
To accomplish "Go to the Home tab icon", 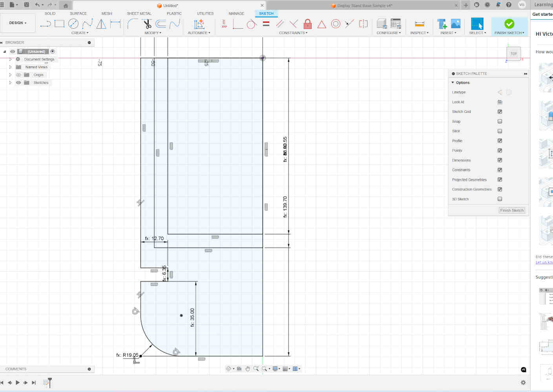I will 66,5.
